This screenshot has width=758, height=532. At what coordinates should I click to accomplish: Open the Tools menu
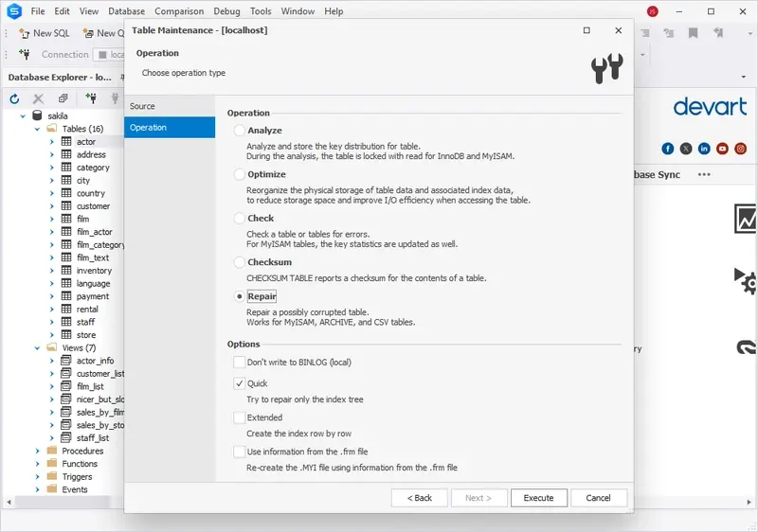(261, 11)
